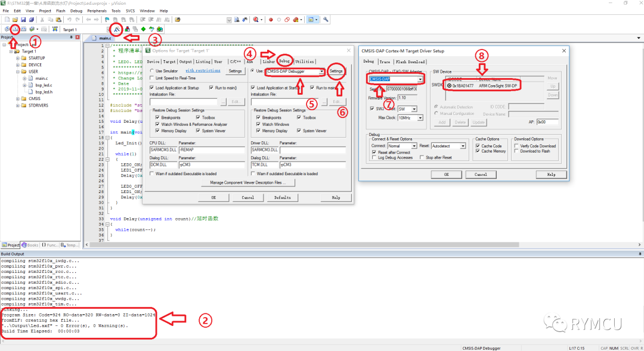Enable Stop after Reset checkbox
644x351 pixels.
tap(422, 158)
